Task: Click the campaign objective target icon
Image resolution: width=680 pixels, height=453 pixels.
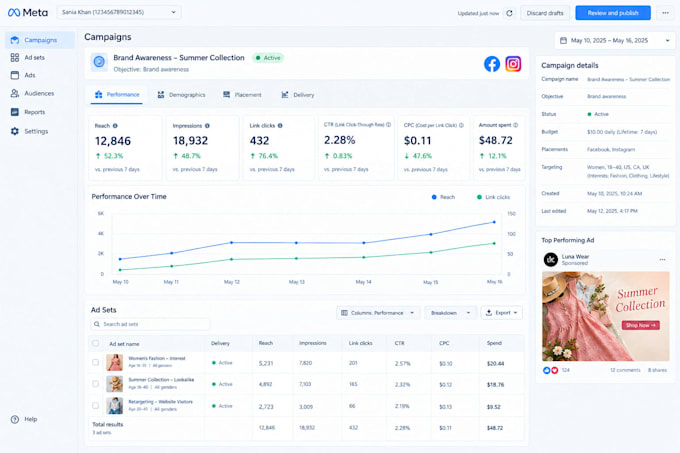Action: (99, 62)
